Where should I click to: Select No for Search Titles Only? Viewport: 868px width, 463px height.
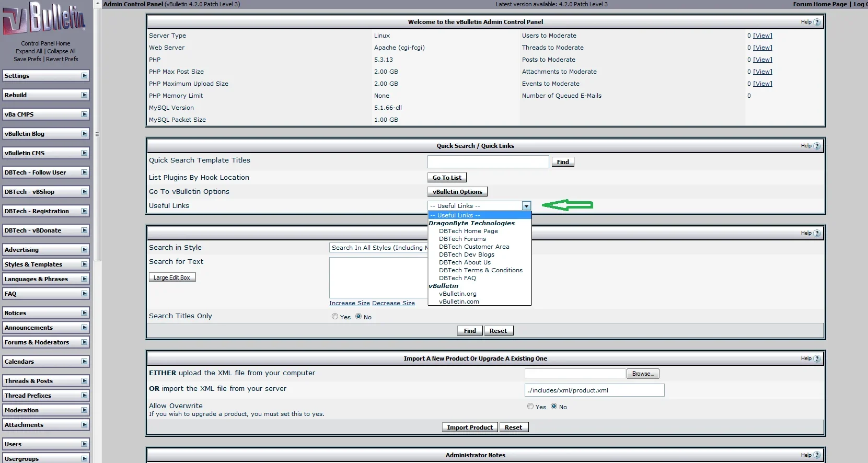[358, 316]
